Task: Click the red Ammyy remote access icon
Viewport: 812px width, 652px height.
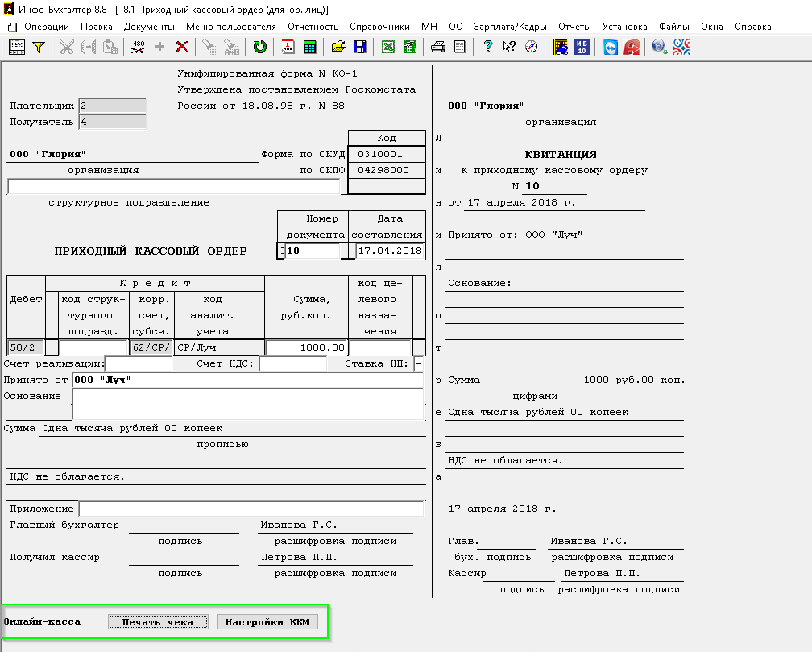Action: (x=632, y=48)
